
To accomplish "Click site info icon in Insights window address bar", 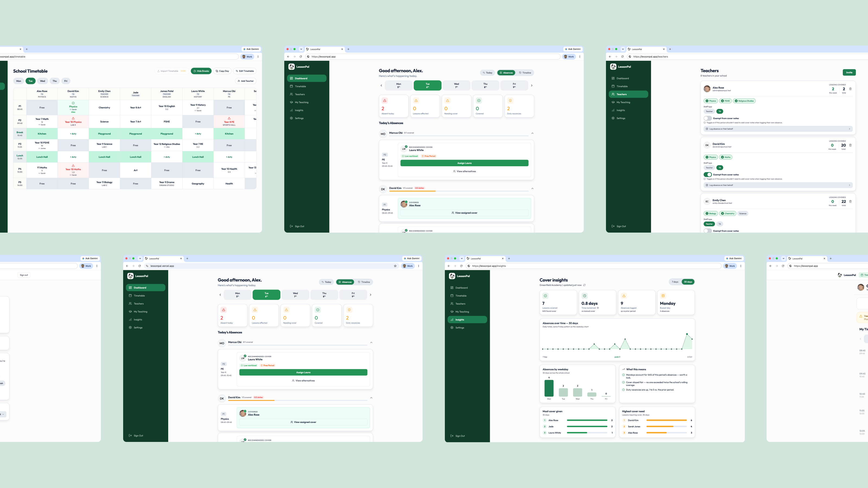I will [x=469, y=266].
